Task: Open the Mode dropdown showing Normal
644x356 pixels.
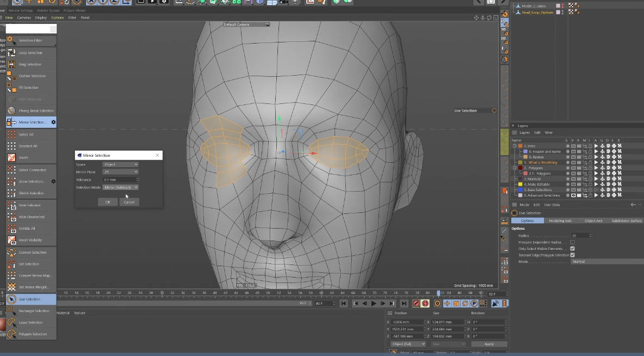Action: tap(607, 261)
